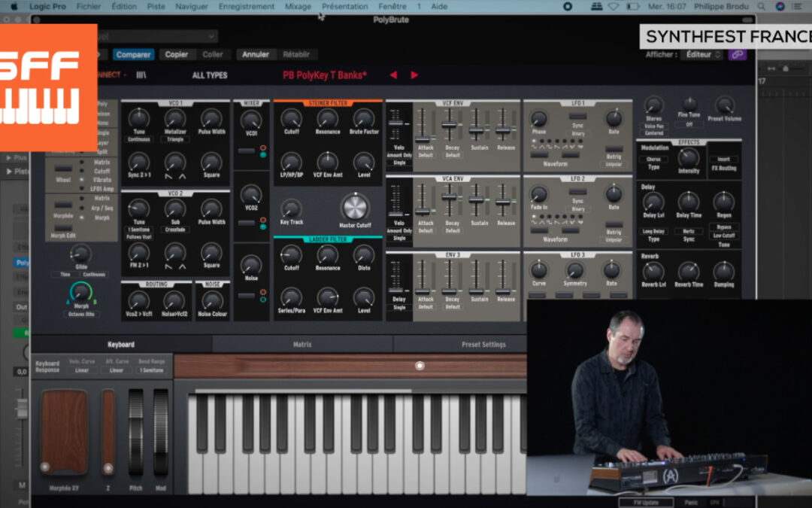The height and width of the screenshot is (508, 812).
Task: Open Siri from the macOS menu bar
Action: 780,6
